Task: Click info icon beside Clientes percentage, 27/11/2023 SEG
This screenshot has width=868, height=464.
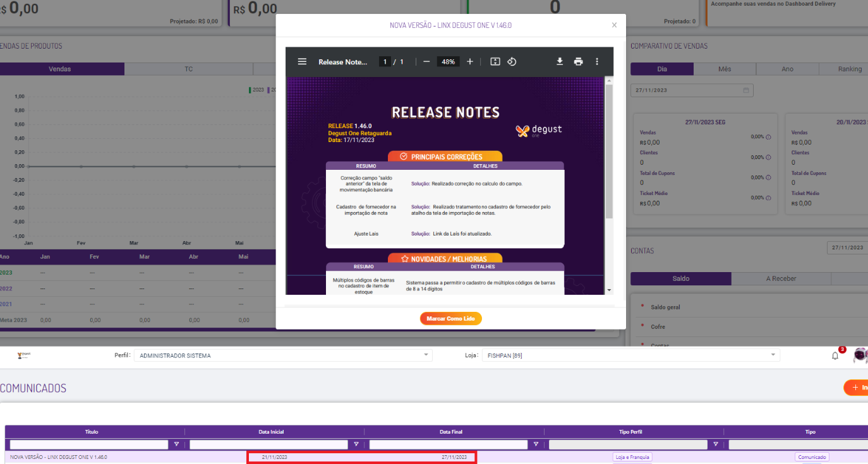Action: point(768,157)
